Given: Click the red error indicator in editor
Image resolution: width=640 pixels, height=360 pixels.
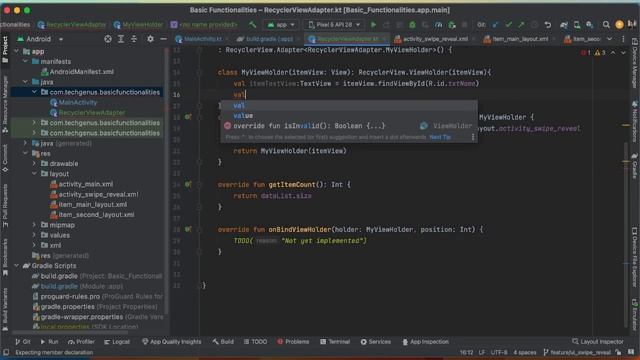Looking at the screenshot, I should pos(586,53).
